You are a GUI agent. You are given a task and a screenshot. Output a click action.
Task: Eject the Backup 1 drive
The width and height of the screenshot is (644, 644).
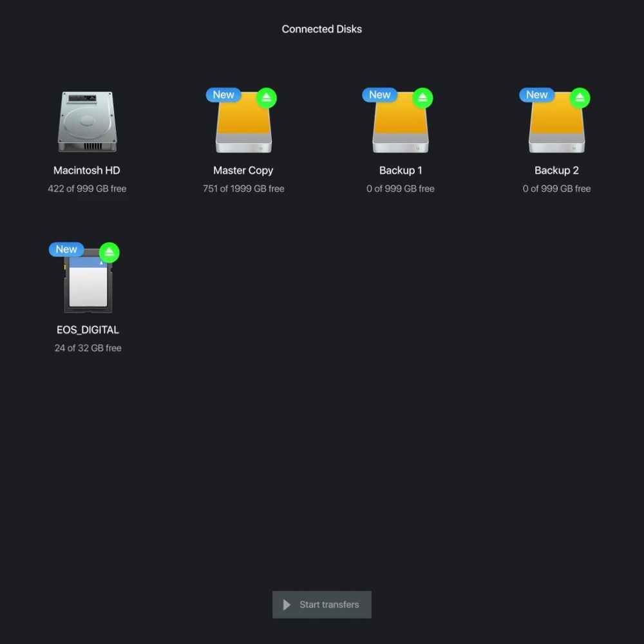point(422,98)
